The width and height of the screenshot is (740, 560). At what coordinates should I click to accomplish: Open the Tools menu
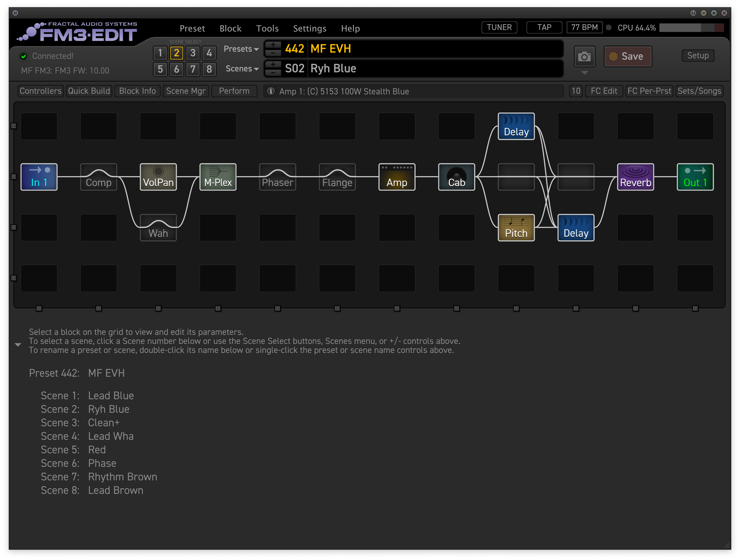click(x=267, y=29)
